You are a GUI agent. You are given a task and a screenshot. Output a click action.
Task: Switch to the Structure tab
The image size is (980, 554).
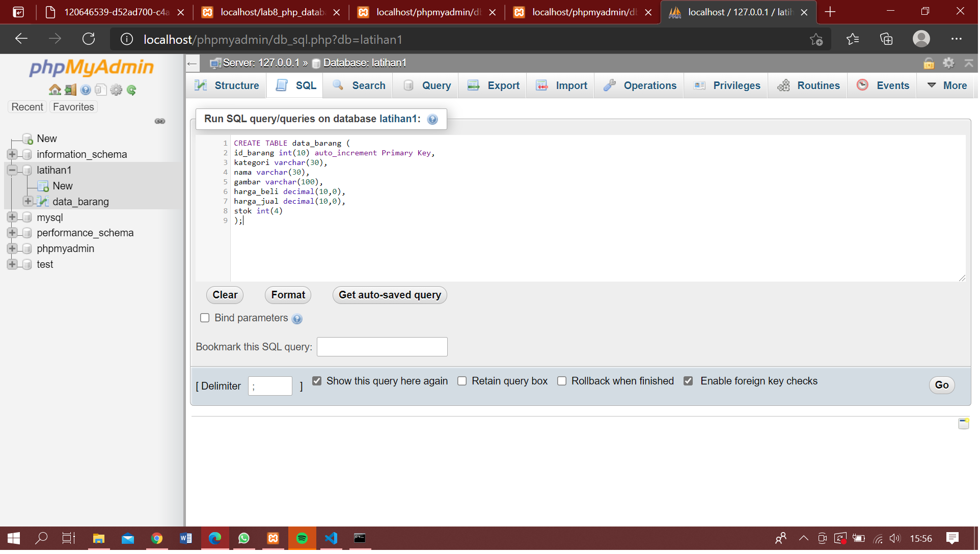(226, 85)
